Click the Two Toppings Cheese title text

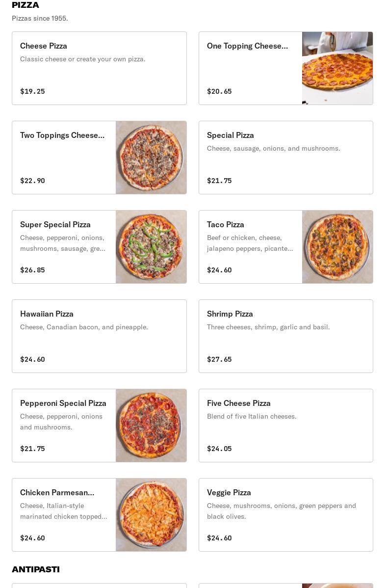click(x=62, y=135)
